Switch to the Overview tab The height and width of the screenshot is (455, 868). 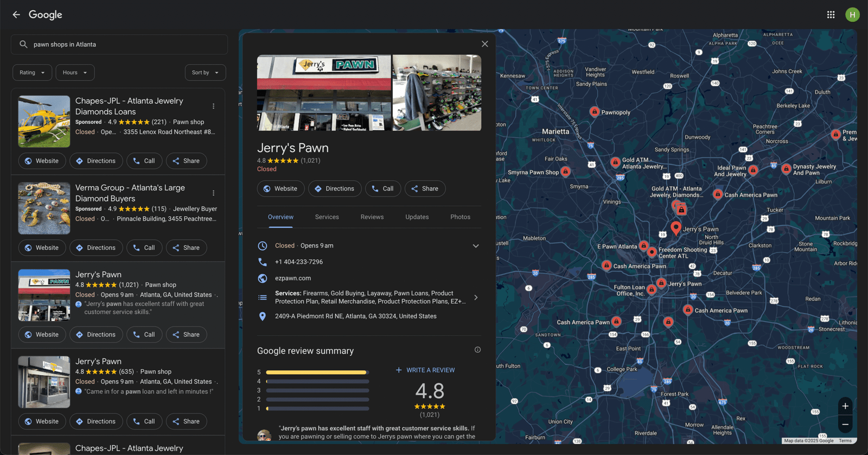tap(280, 217)
